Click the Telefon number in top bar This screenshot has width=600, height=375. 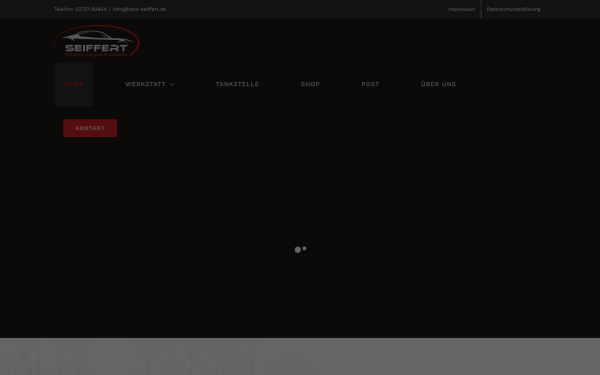click(91, 9)
